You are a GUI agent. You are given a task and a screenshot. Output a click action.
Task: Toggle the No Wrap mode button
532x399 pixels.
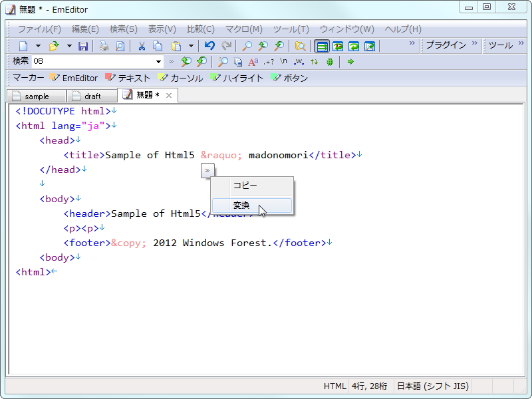[x=322, y=46]
